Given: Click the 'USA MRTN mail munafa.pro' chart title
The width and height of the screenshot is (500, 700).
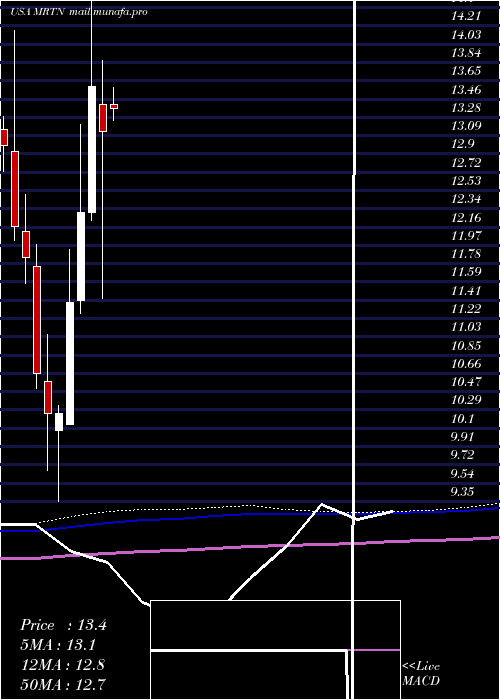Looking at the screenshot, I should click(x=79, y=12).
